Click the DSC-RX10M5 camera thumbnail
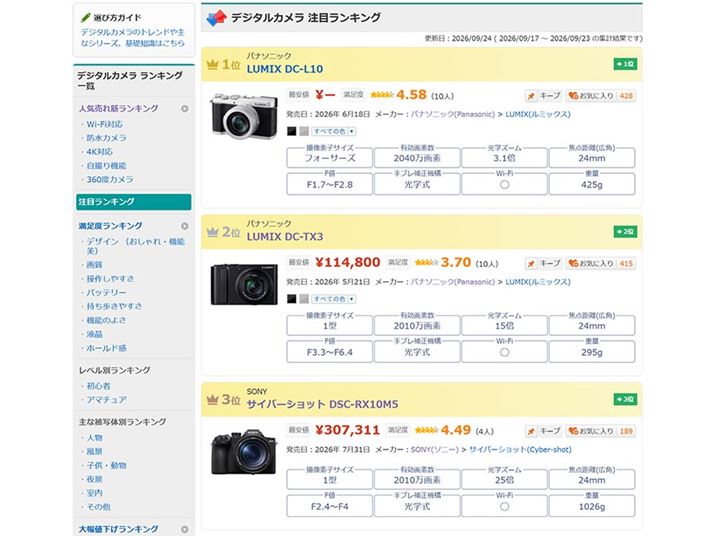 click(244, 452)
